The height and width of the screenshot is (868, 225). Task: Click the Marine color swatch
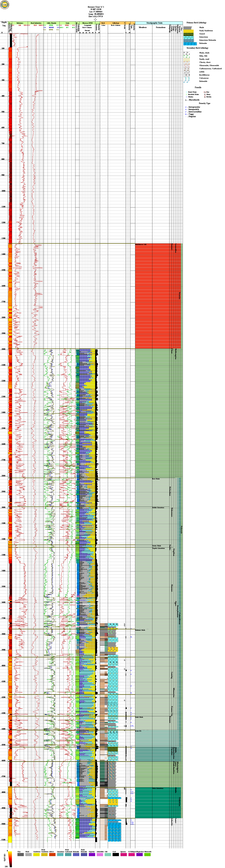(186, 97)
